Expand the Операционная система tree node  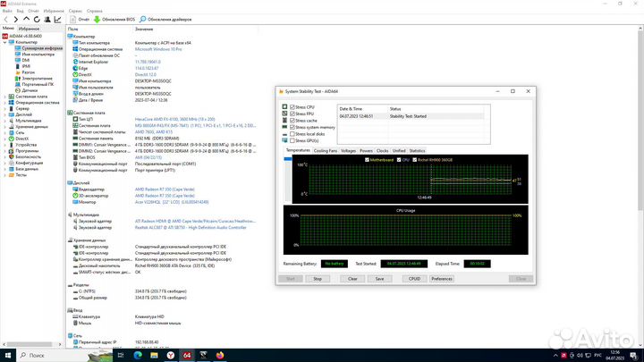click(x=5, y=103)
